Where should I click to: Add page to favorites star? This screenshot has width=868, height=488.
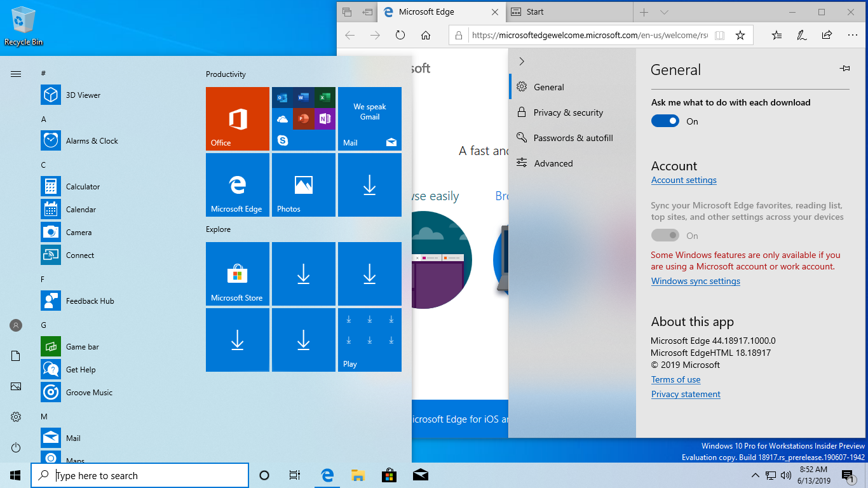coord(740,36)
